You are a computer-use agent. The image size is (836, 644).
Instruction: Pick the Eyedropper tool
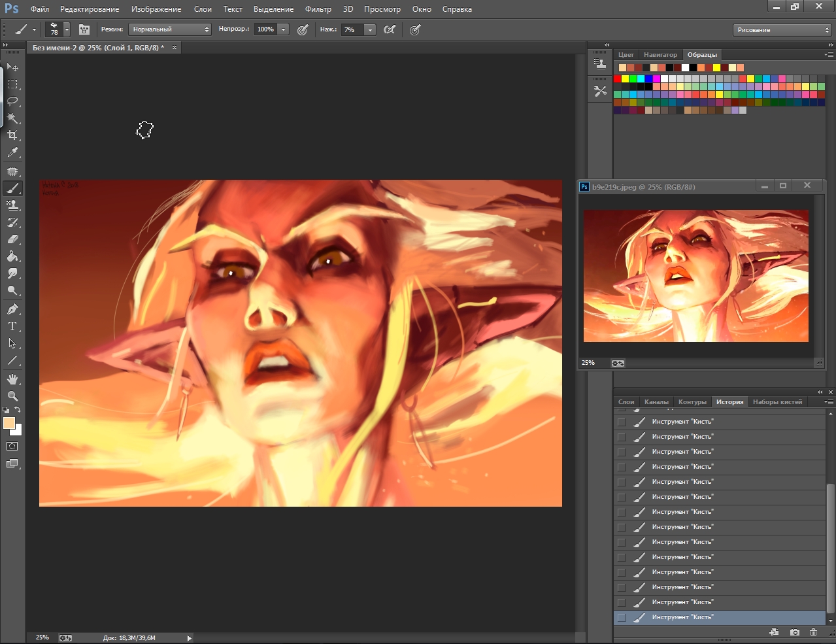click(x=12, y=153)
